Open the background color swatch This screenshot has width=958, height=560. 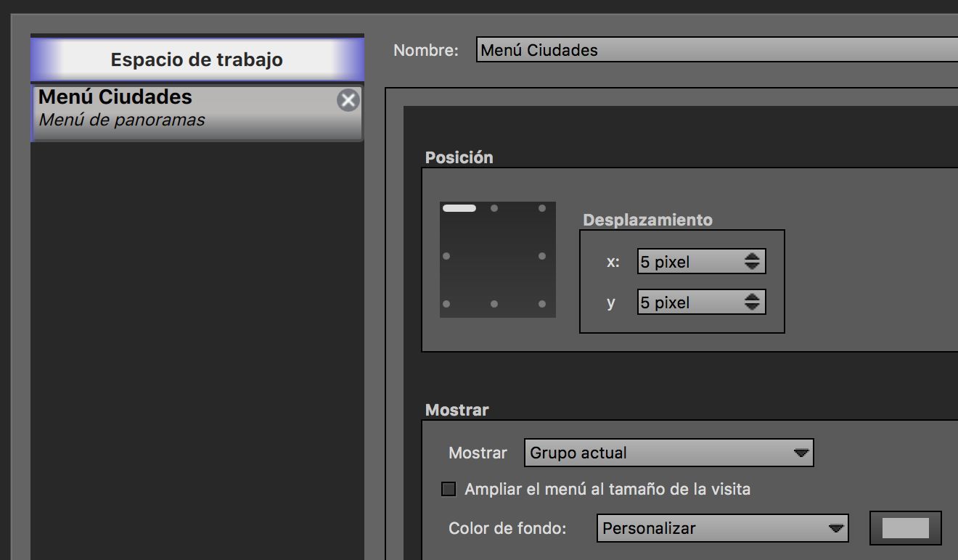tap(905, 528)
